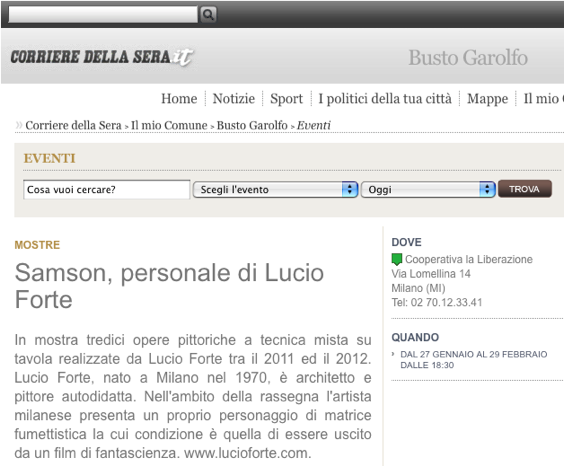Image resolution: width=564 pixels, height=466 pixels.
Task: Click the TROVA button
Action: 524,189
